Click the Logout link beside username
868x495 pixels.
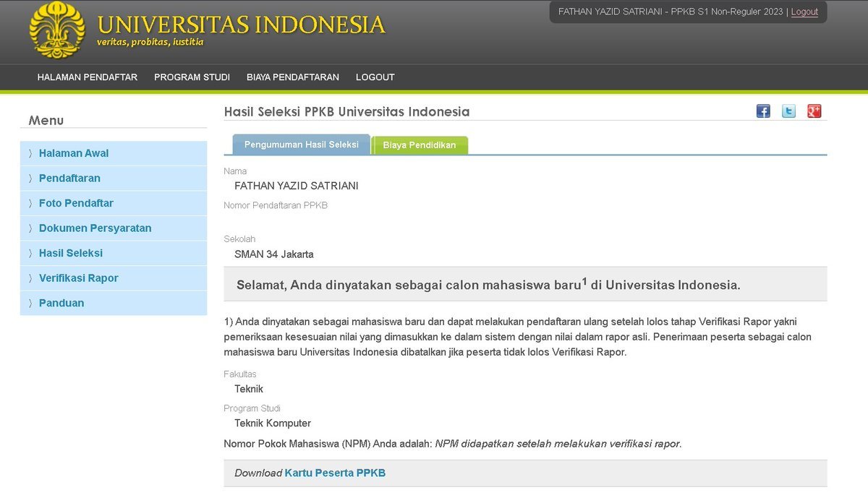[804, 12]
